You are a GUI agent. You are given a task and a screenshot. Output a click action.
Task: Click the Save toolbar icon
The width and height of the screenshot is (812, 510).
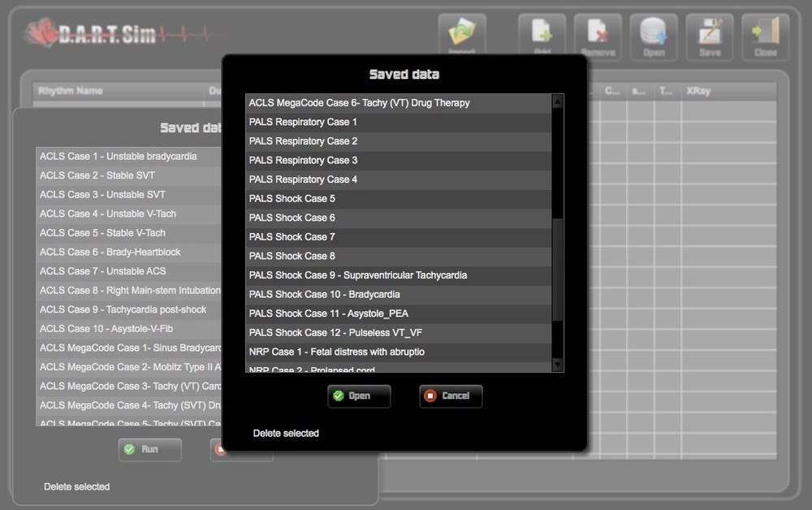point(710,37)
